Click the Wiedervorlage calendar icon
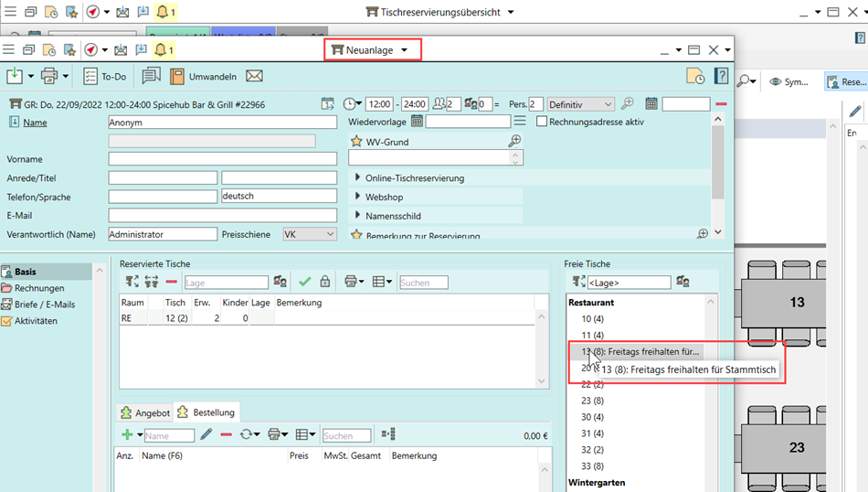The image size is (868, 492). tap(417, 122)
